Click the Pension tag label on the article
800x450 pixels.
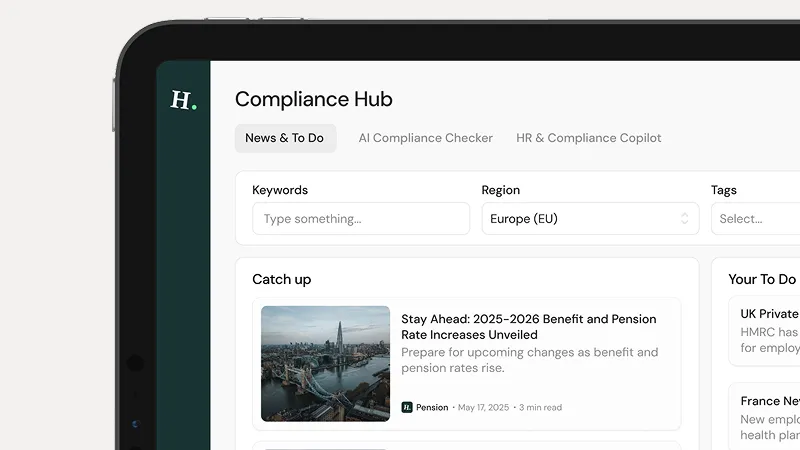(x=432, y=408)
